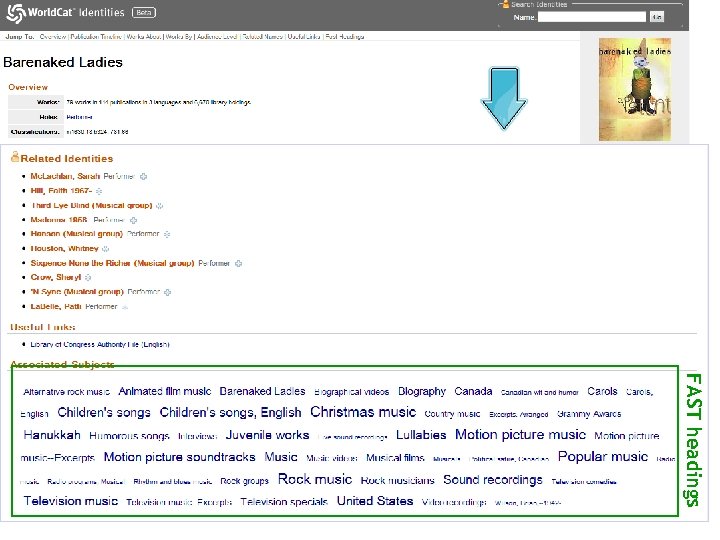Open Library of Congress Authority File link

[100, 344]
